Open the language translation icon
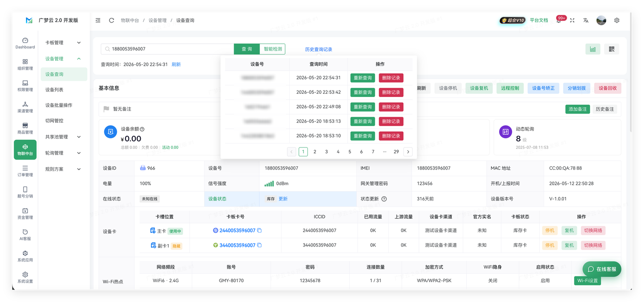This screenshot has width=644, height=302. click(586, 20)
